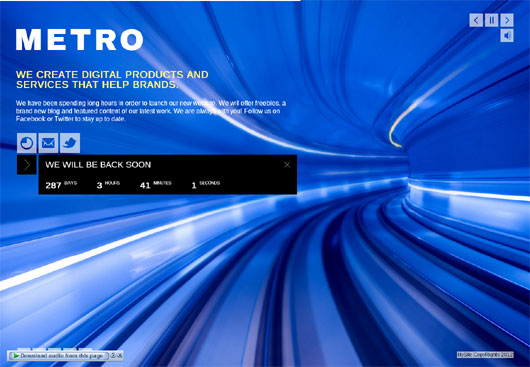
Task: Click the yellow WE CREATE DIGITAL PRODUCTS headline
Action: [112, 79]
